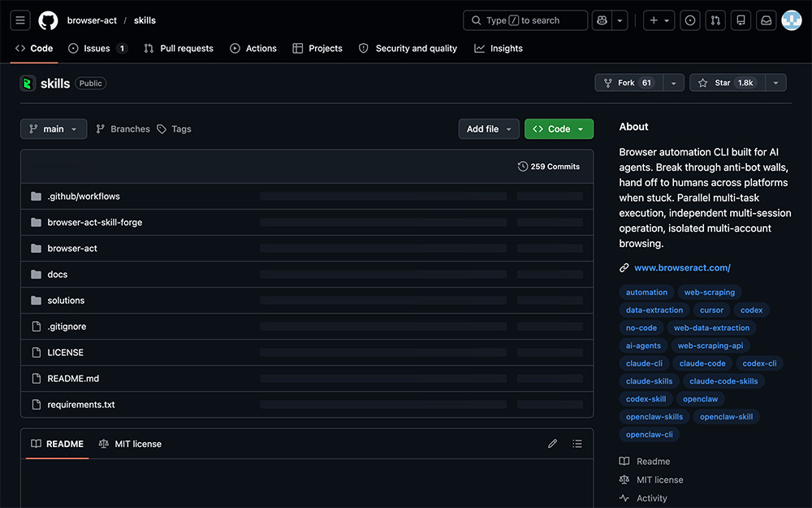Open the main branch selector
The image size is (812, 508).
click(54, 129)
